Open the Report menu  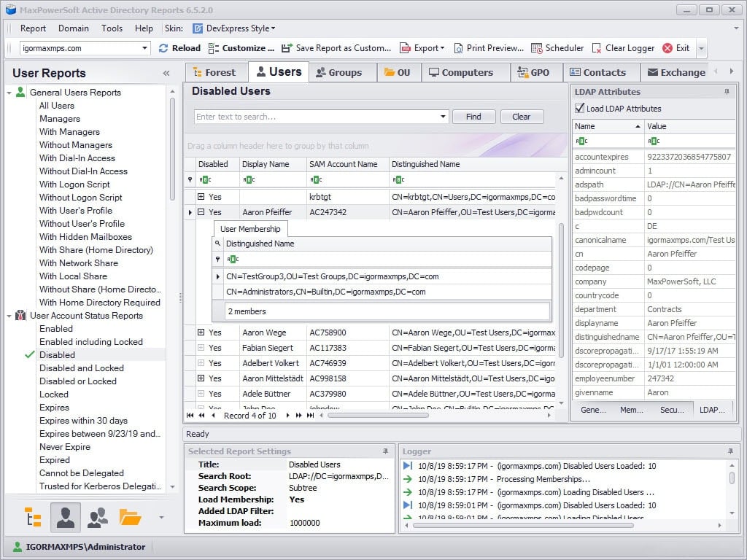point(33,28)
